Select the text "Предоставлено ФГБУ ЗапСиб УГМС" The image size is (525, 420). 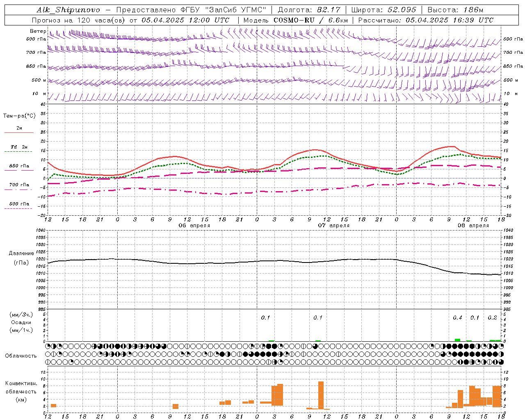[192, 10]
